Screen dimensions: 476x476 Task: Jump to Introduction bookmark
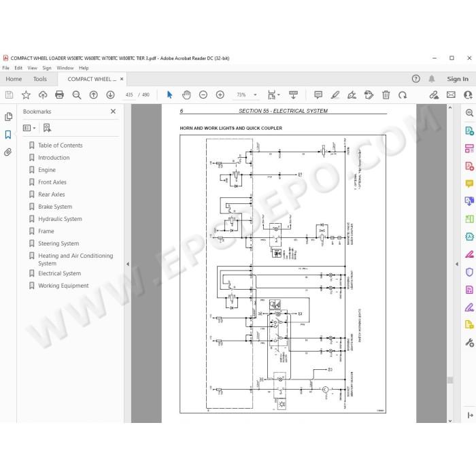(x=54, y=158)
